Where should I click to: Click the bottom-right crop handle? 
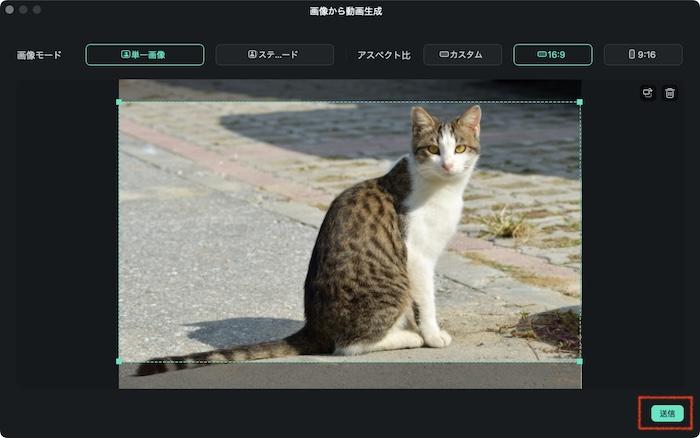coord(579,361)
